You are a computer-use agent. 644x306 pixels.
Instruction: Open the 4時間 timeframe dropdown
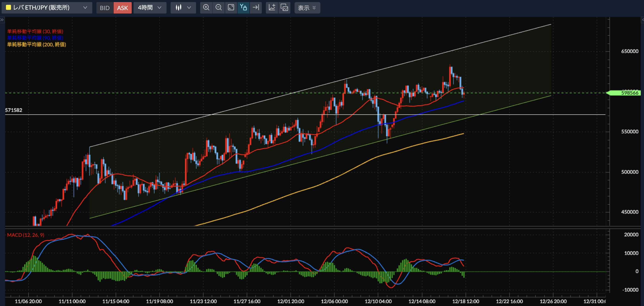150,8
